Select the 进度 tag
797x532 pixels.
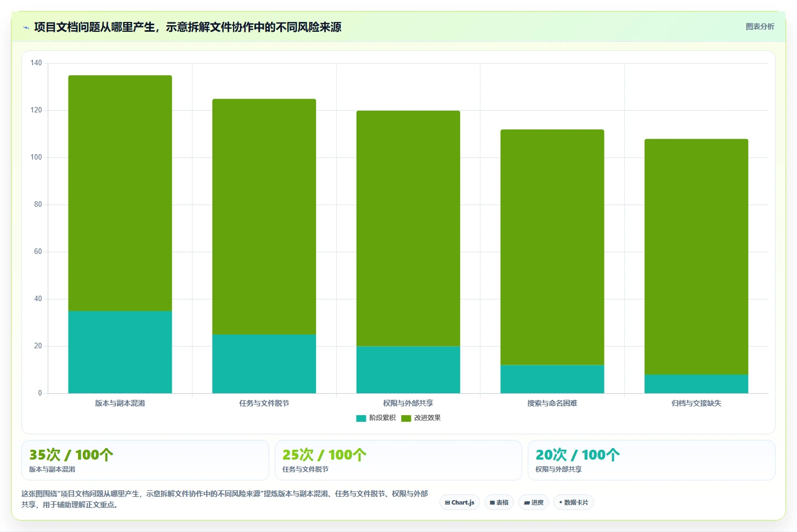(x=534, y=502)
